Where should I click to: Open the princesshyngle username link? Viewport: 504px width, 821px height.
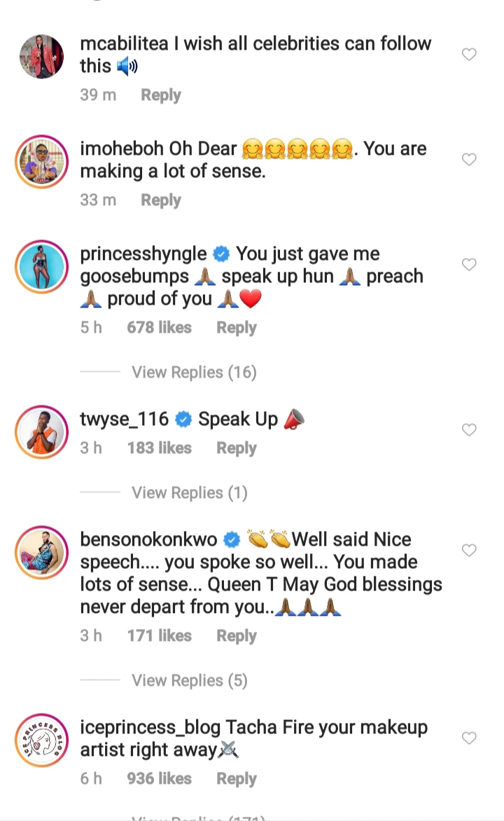[143, 254]
